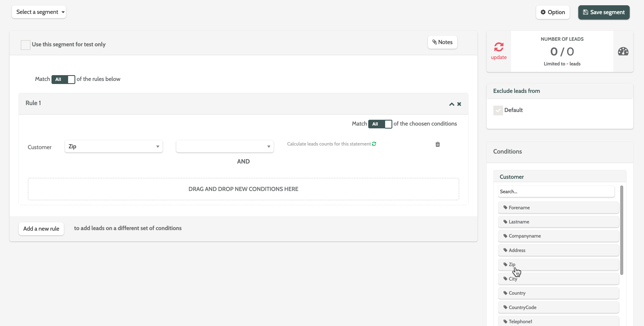The image size is (644, 326).
Task: Toggle the Match All switch for rules below
Action: (x=63, y=79)
